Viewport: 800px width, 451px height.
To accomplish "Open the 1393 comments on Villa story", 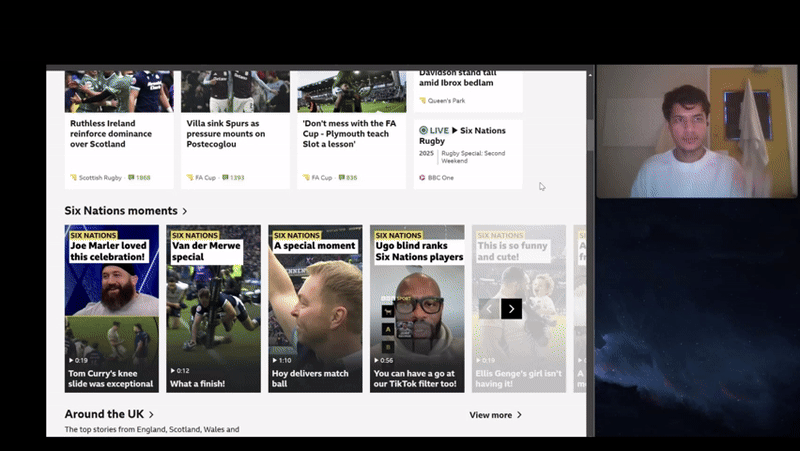I will point(233,178).
